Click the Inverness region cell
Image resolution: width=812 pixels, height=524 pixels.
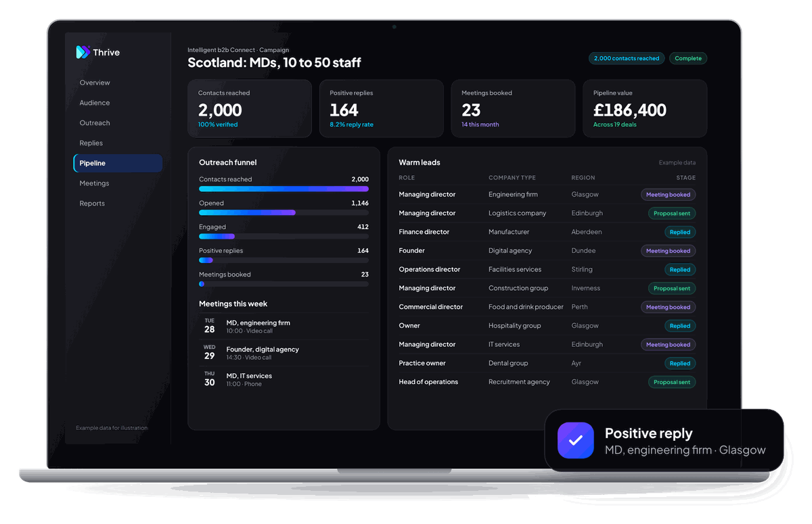pos(586,289)
